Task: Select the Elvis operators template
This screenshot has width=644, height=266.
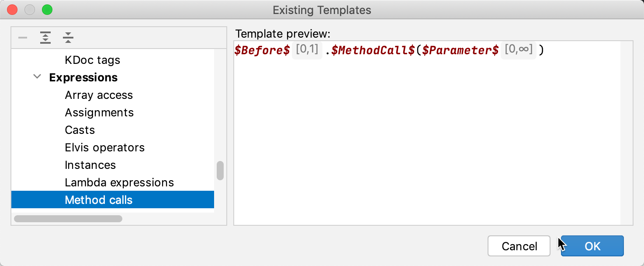Action: click(104, 147)
